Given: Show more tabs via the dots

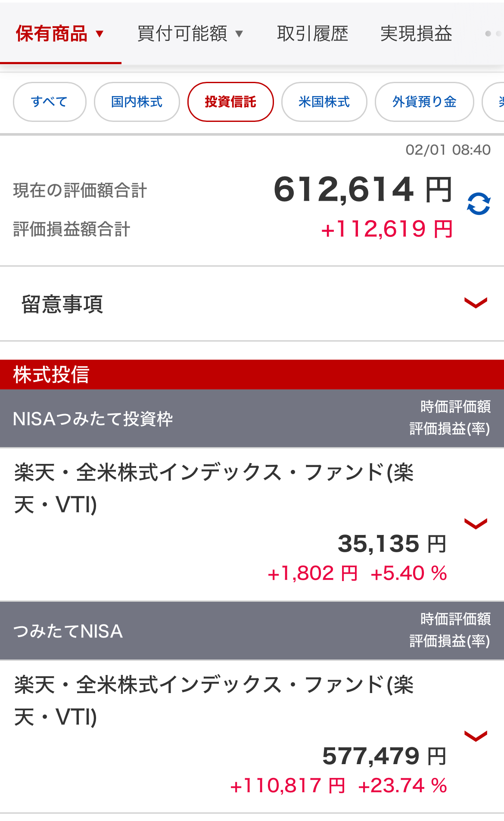Looking at the screenshot, I should click(493, 34).
